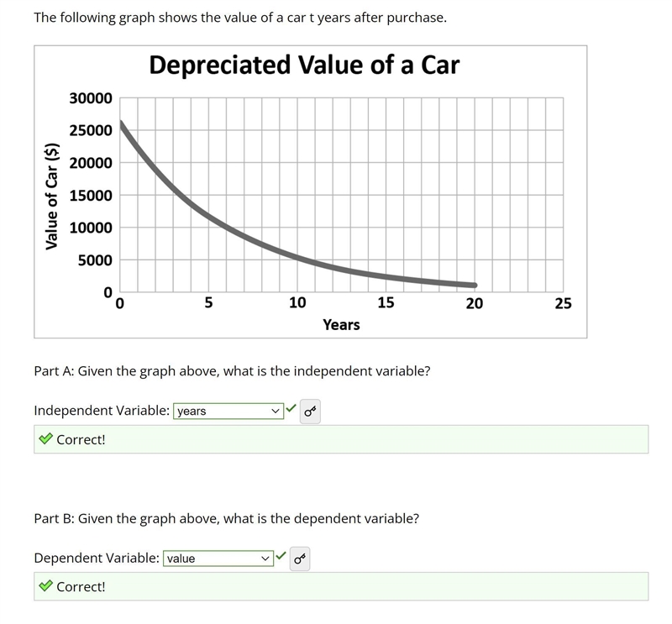The image size is (672, 624).
Task: Click the Part B question text
Action: [226, 518]
